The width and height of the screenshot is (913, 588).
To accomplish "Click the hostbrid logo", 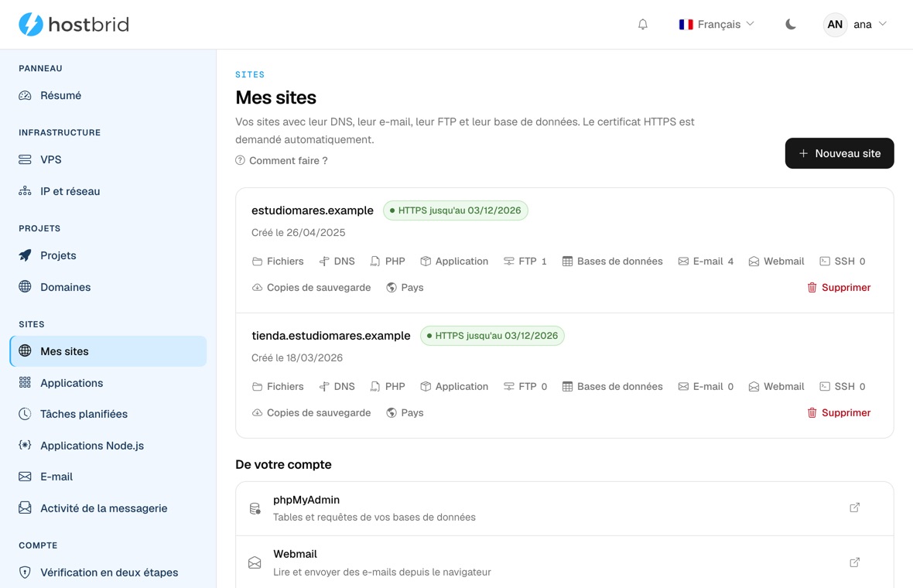I will (74, 25).
